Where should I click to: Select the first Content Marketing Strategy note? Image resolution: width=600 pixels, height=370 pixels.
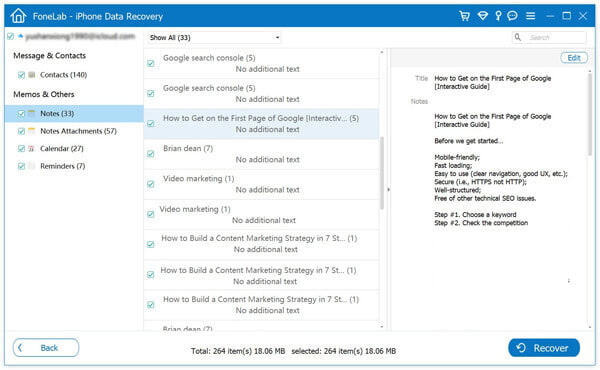(x=261, y=244)
